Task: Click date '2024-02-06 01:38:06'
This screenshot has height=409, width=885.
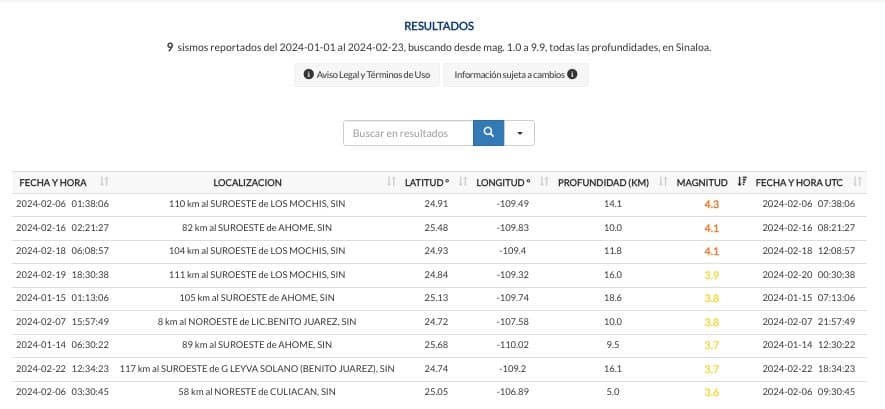Action: [63, 204]
